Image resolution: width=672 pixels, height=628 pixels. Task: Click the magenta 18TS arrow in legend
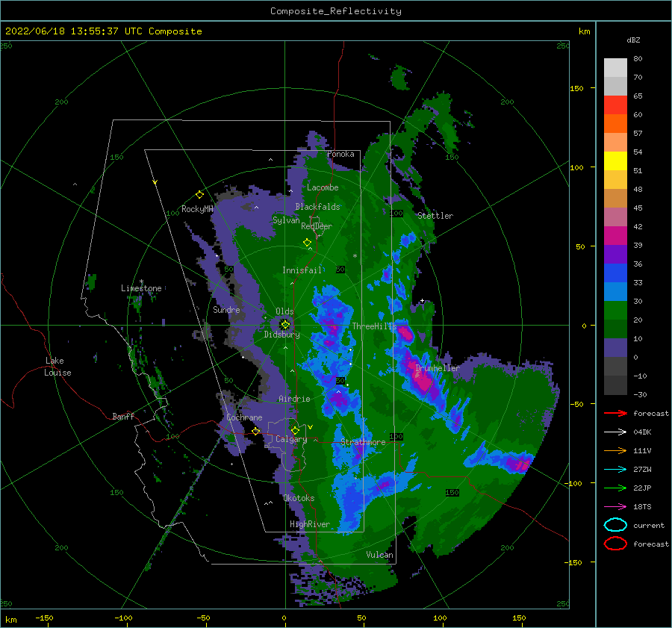[x=615, y=507]
